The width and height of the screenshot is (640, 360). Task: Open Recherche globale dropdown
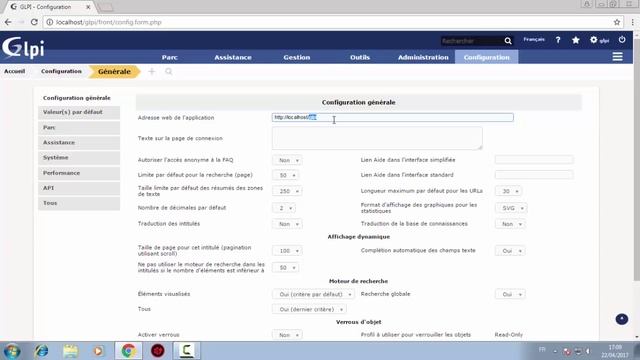click(510, 294)
